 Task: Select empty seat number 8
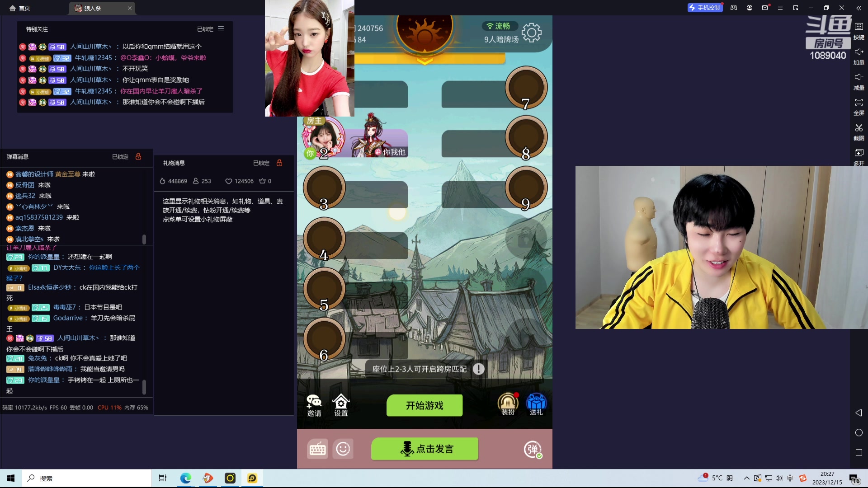tap(526, 137)
